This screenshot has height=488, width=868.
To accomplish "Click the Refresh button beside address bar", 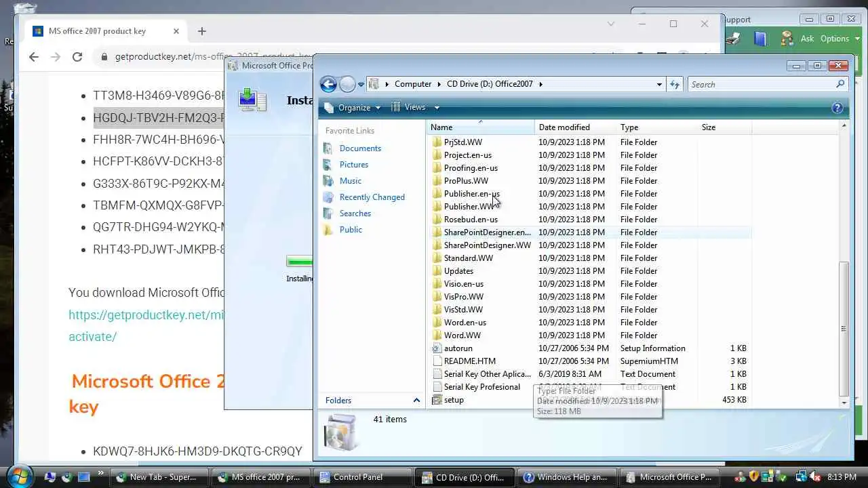I will click(x=675, y=84).
